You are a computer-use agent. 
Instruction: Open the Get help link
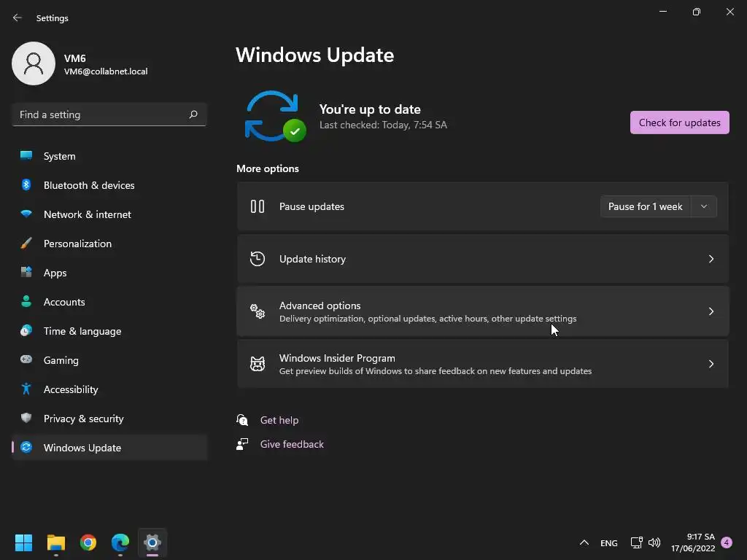pos(279,420)
